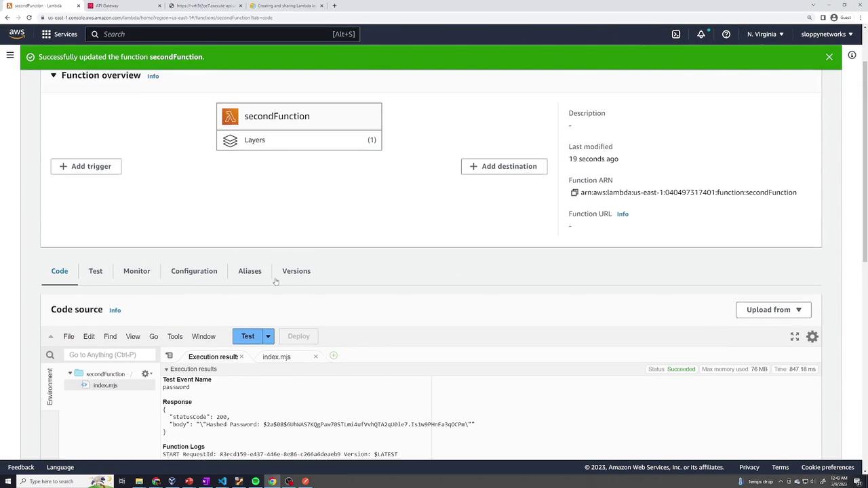
Task: Close the Execution results tab
Action: pyautogui.click(x=241, y=357)
